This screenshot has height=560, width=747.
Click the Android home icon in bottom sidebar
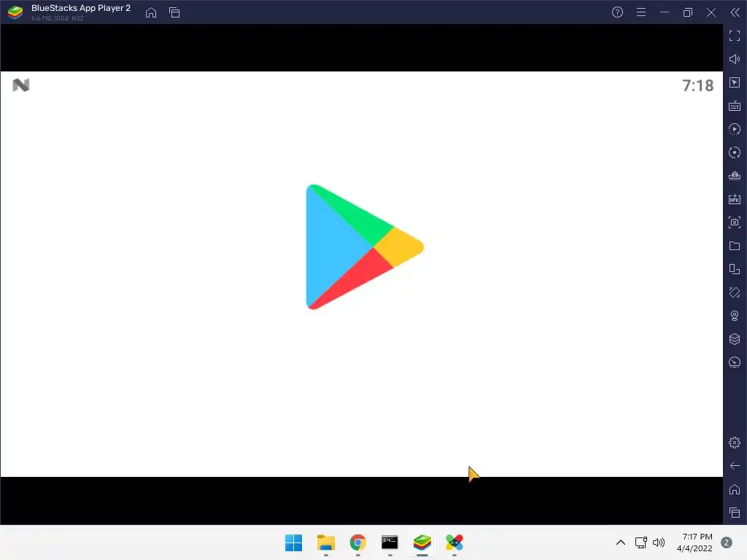[x=735, y=489]
